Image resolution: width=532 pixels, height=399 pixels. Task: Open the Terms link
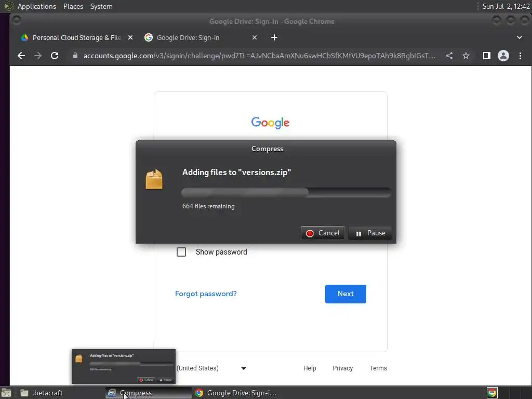378,368
